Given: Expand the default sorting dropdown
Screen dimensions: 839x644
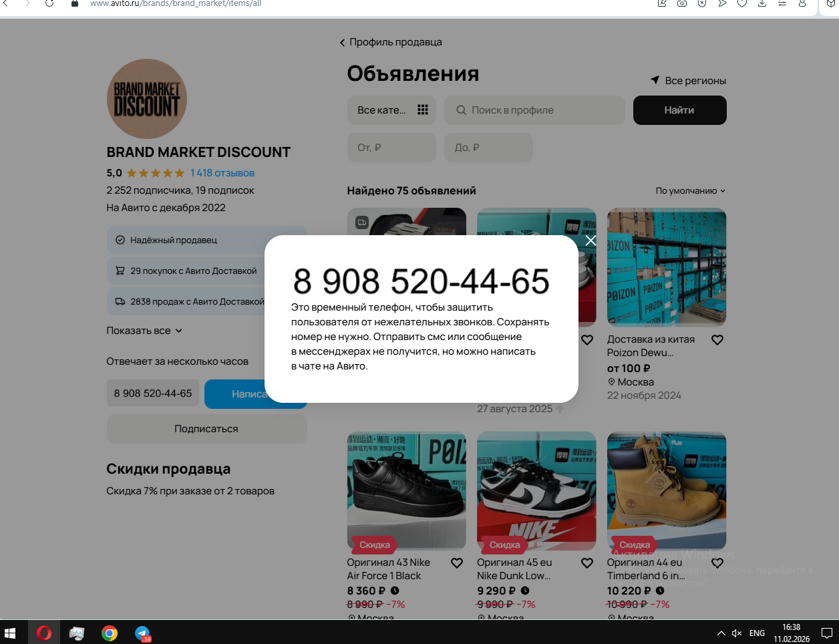Looking at the screenshot, I should (690, 190).
